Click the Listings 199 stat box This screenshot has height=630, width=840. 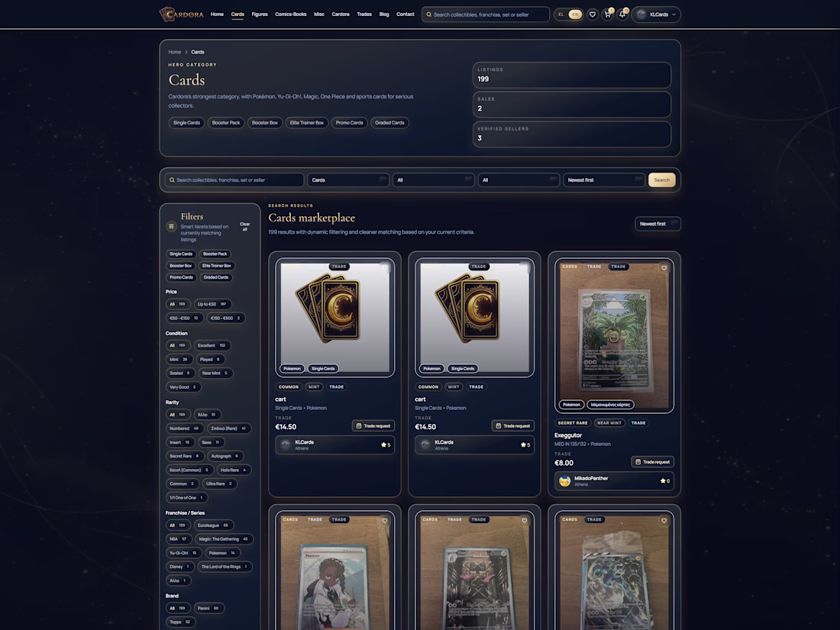coord(572,75)
